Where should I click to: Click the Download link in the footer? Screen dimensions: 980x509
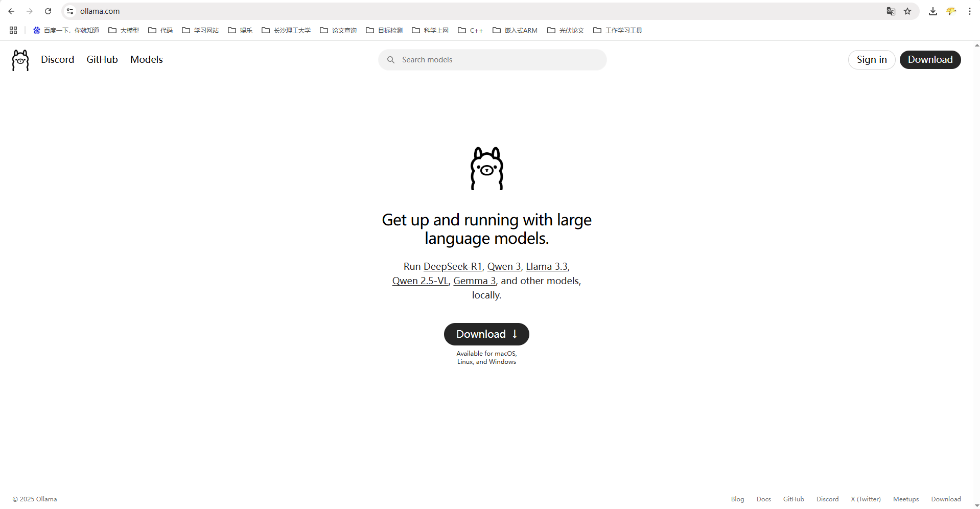coord(946,499)
